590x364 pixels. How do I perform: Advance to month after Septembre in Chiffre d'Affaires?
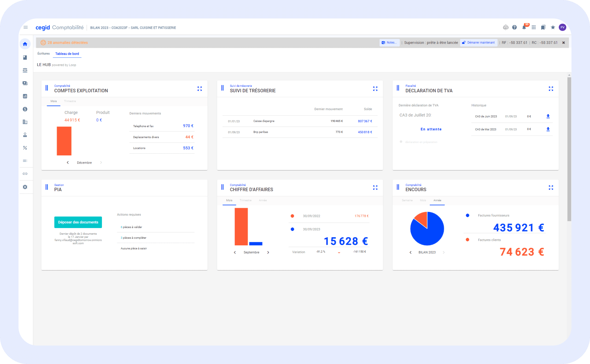[268, 252]
